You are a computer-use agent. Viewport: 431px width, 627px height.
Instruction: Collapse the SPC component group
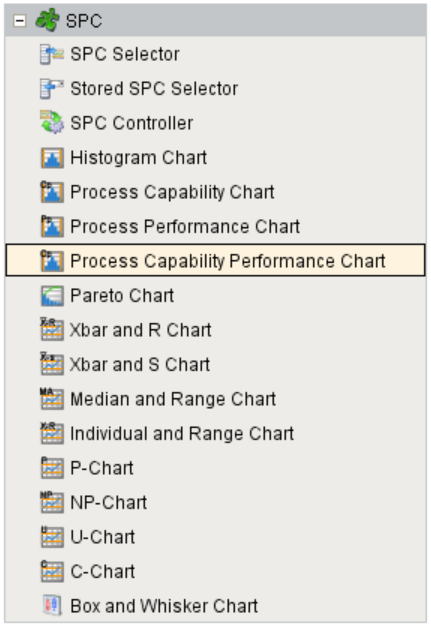click(x=20, y=21)
